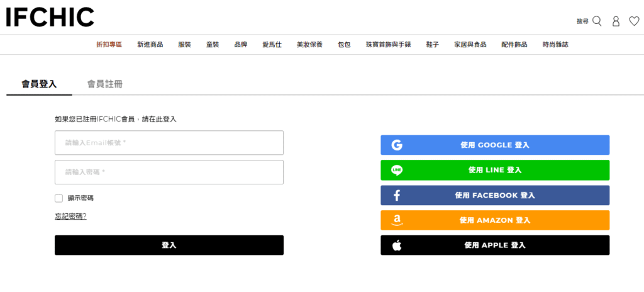
Task: Click the IFCHIC logo
Action: point(50,17)
